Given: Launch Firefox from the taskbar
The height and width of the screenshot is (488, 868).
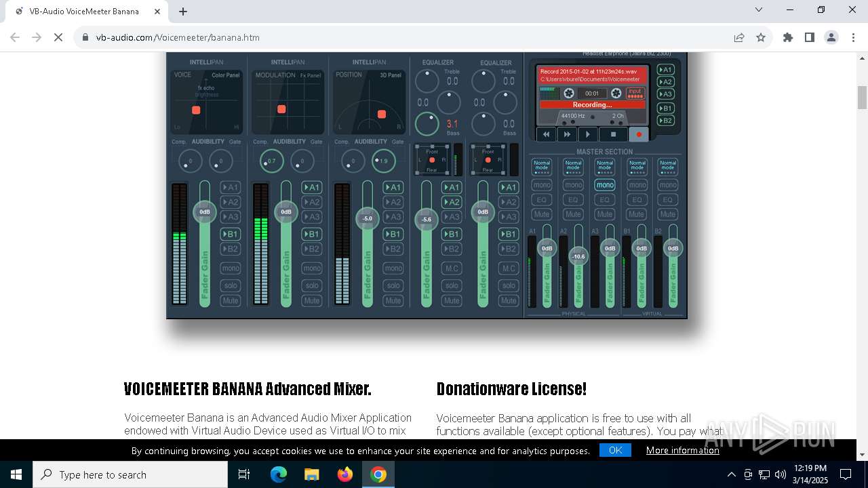Looking at the screenshot, I should pyautogui.click(x=345, y=474).
